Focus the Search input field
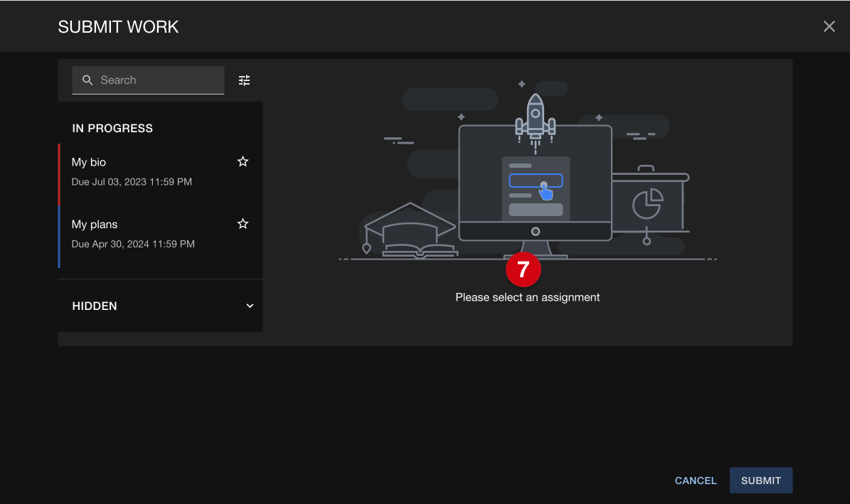 (148, 80)
